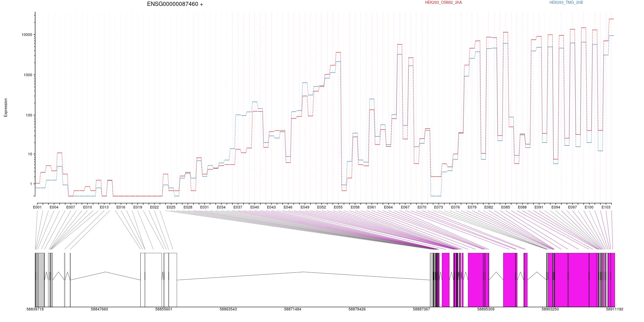Click the 10000 y-axis tick label
Image resolution: width=644 pixels, height=322 pixels.
(27, 35)
